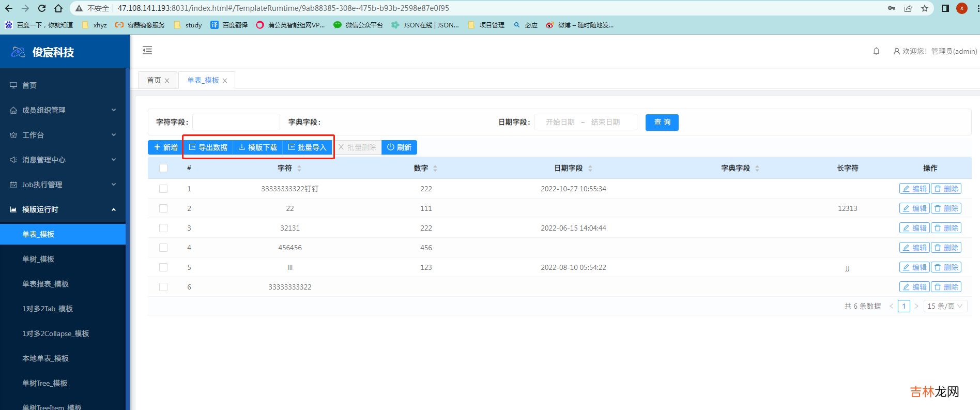Click the 批量导入 batch import button
This screenshot has height=410, width=980.
pyautogui.click(x=308, y=147)
